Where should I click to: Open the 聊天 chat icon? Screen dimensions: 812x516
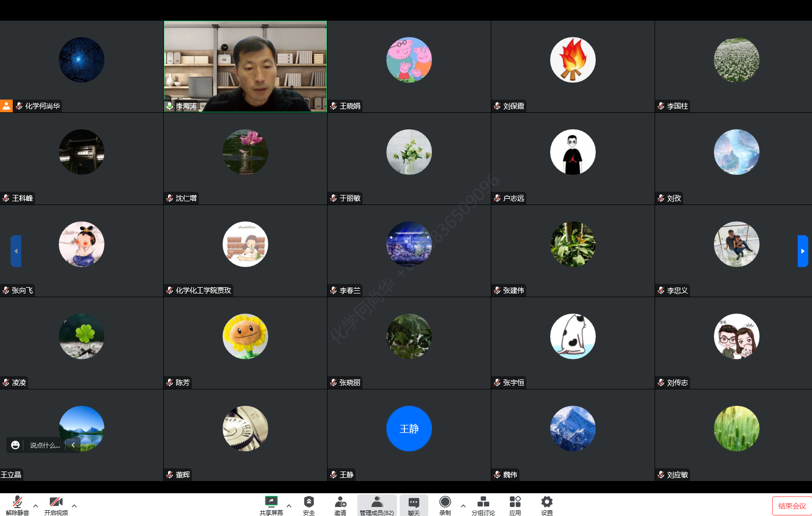tap(414, 505)
